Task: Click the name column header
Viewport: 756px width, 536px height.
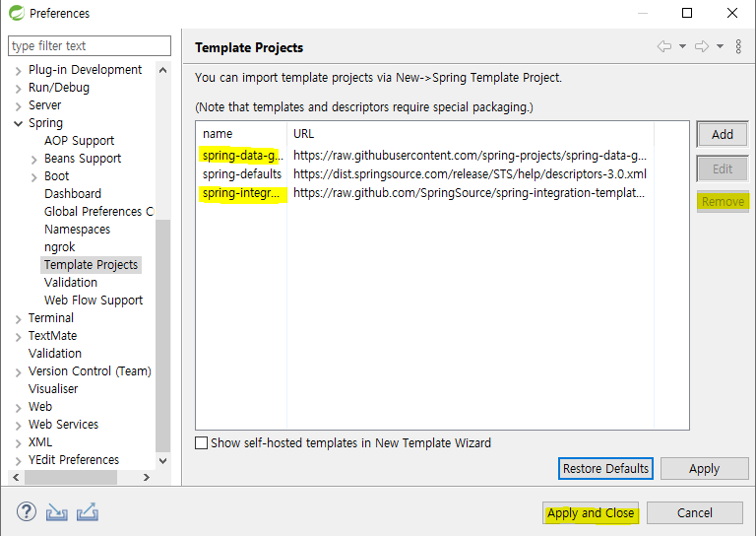Action: (x=241, y=134)
